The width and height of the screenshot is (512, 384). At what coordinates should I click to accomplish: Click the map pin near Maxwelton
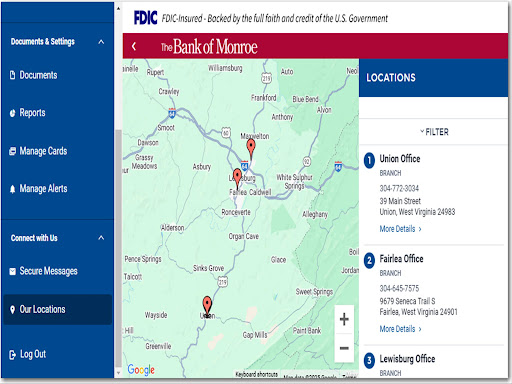(x=251, y=148)
